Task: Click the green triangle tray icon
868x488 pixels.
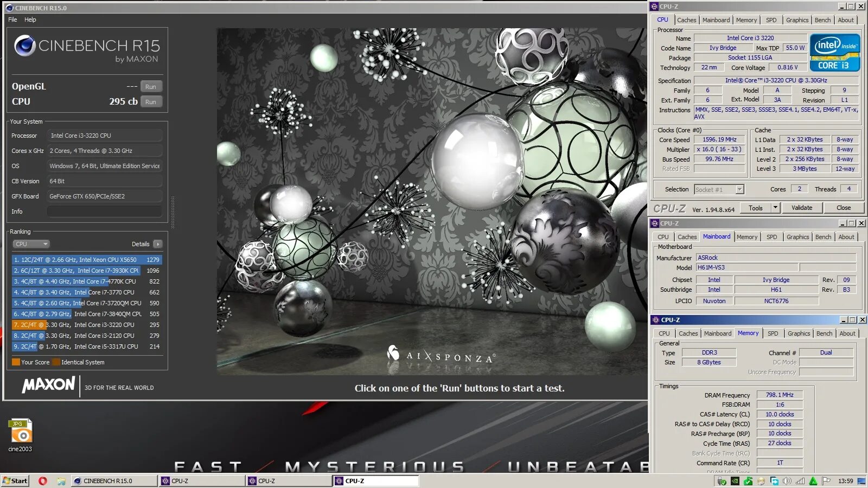Action: [813, 481]
